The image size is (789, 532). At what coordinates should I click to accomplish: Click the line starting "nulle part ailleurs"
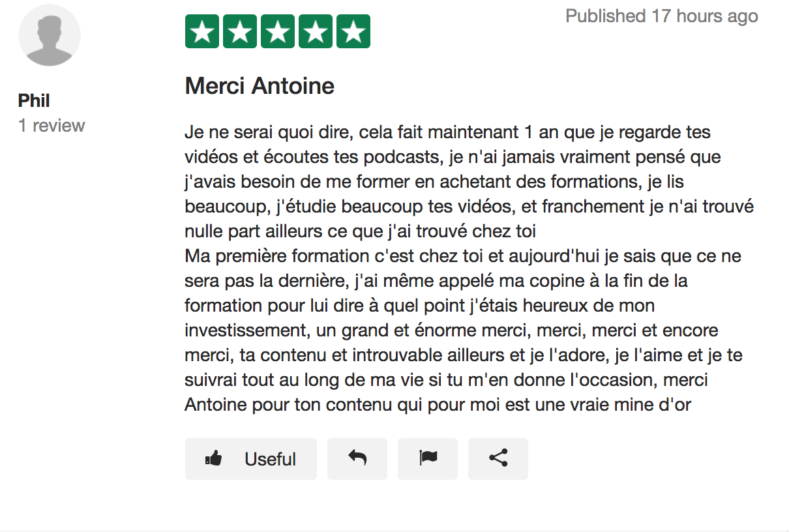pos(360,231)
